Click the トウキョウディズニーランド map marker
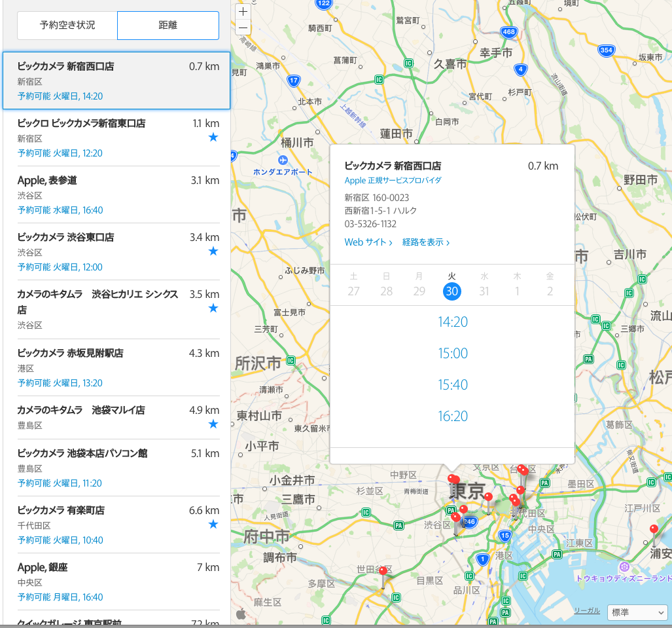 click(x=624, y=567)
